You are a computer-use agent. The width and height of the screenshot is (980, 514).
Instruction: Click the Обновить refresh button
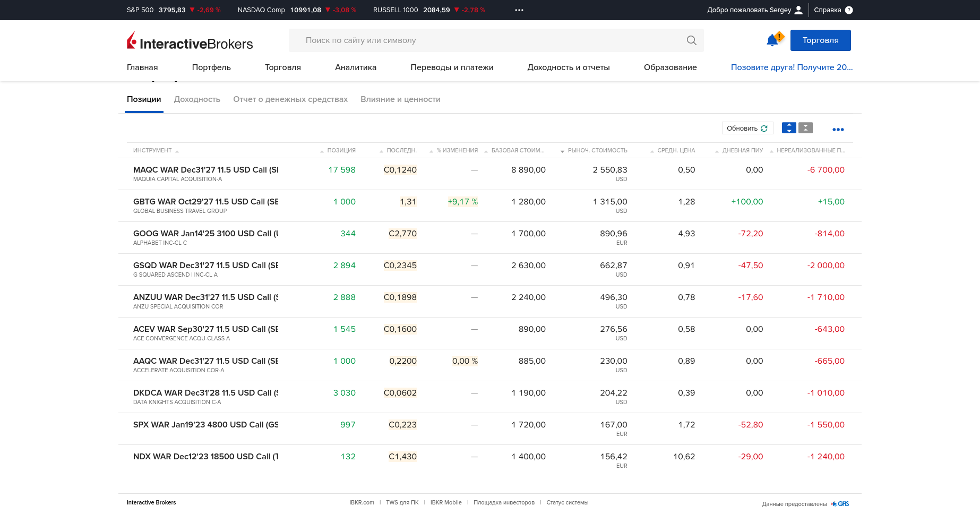tap(747, 128)
